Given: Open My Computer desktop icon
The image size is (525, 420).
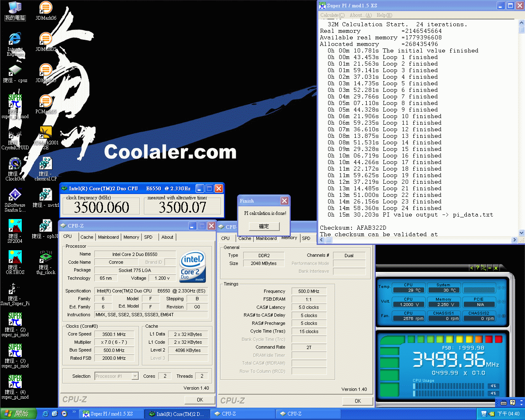Looking at the screenshot, I should (15, 11).
